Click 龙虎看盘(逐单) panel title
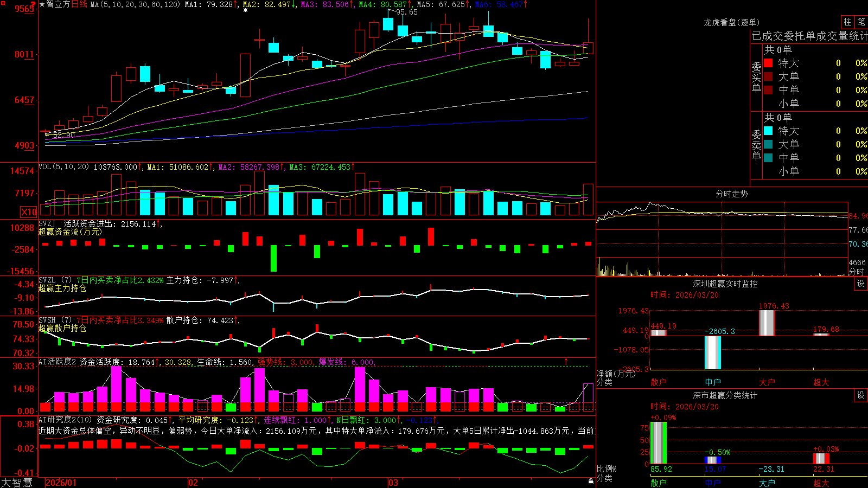This screenshot has width=868, height=488. (x=731, y=22)
